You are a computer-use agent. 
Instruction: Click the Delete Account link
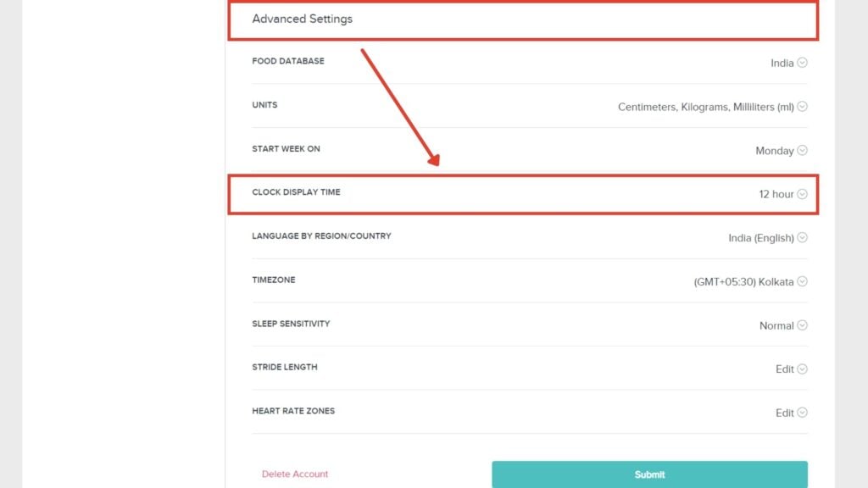[x=294, y=474]
